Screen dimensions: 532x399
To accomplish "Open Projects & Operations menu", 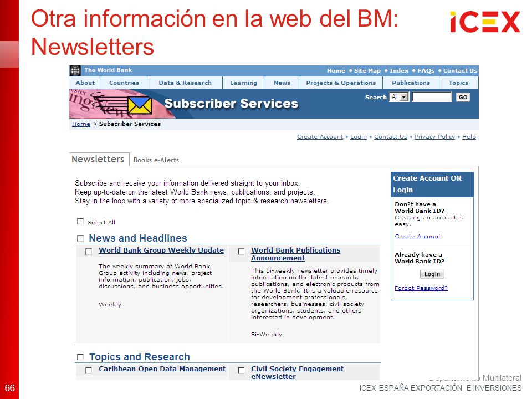I will click(341, 83).
